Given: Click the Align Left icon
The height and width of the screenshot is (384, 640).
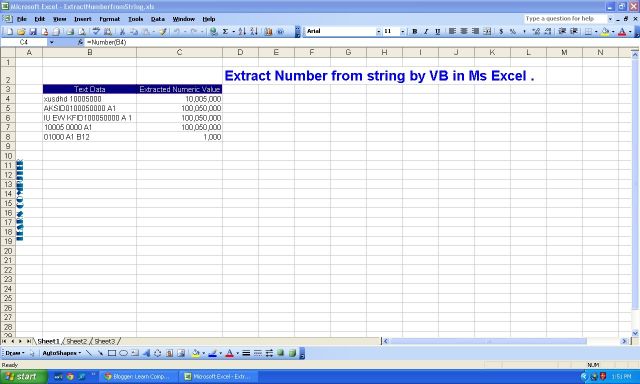Looking at the screenshot, I should point(452,31).
